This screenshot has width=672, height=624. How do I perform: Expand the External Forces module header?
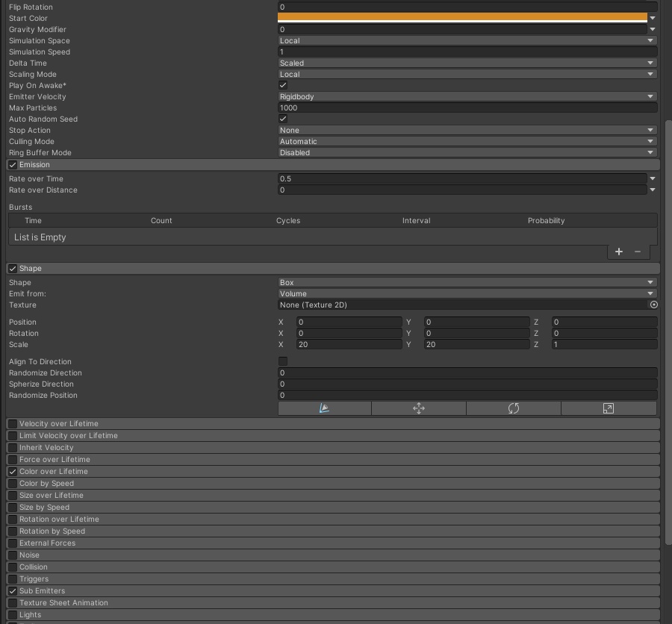click(x=333, y=543)
